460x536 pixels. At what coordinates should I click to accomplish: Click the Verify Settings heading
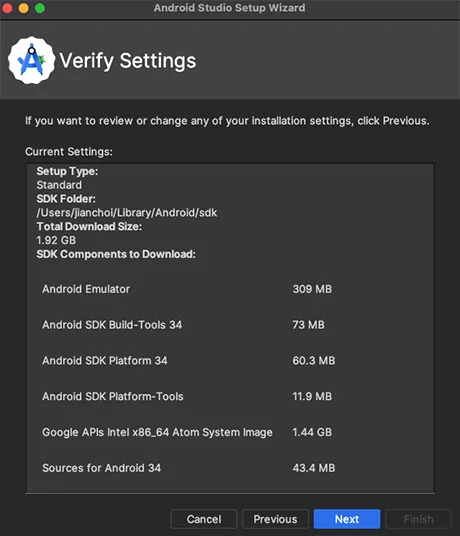(128, 61)
